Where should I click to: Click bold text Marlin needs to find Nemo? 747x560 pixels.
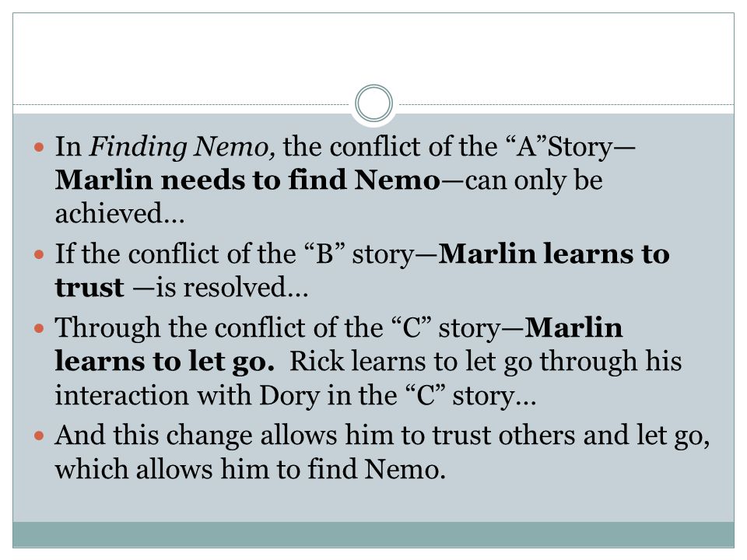(x=247, y=180)
